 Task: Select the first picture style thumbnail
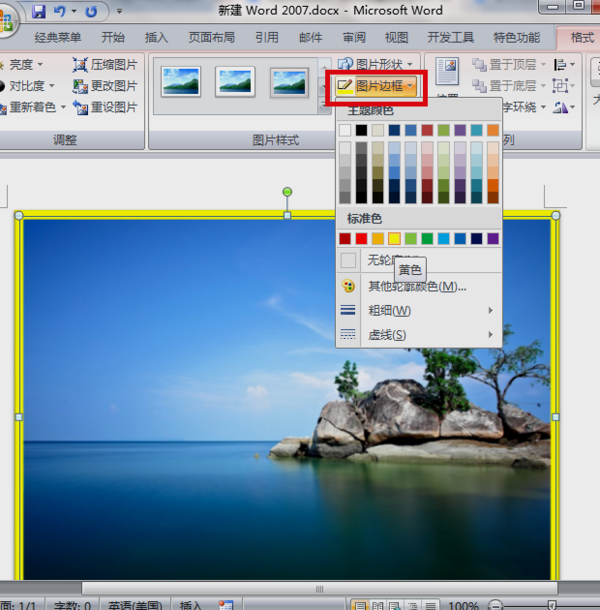click(x=181, y=82)
